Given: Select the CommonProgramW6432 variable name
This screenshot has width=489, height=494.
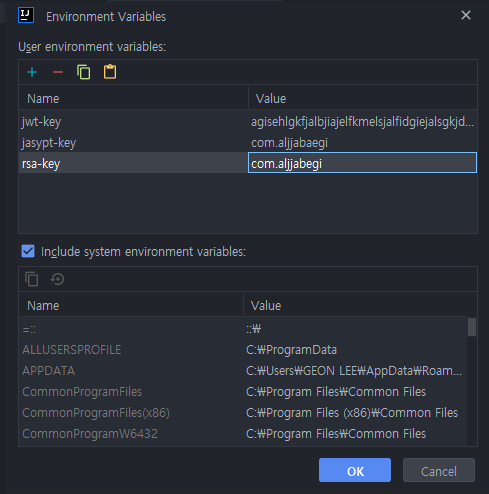Looking at the screenshot, I should coord(90,434).
